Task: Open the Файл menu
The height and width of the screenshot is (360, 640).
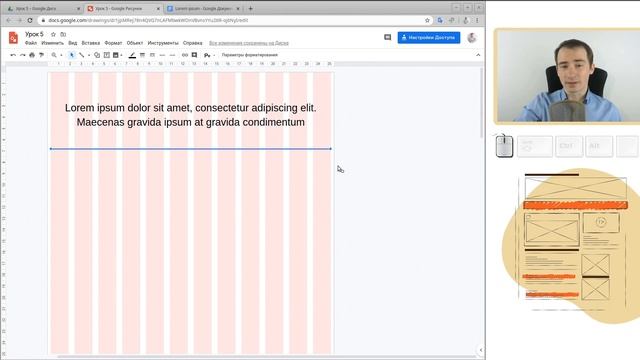Action: tap(31, 43)
